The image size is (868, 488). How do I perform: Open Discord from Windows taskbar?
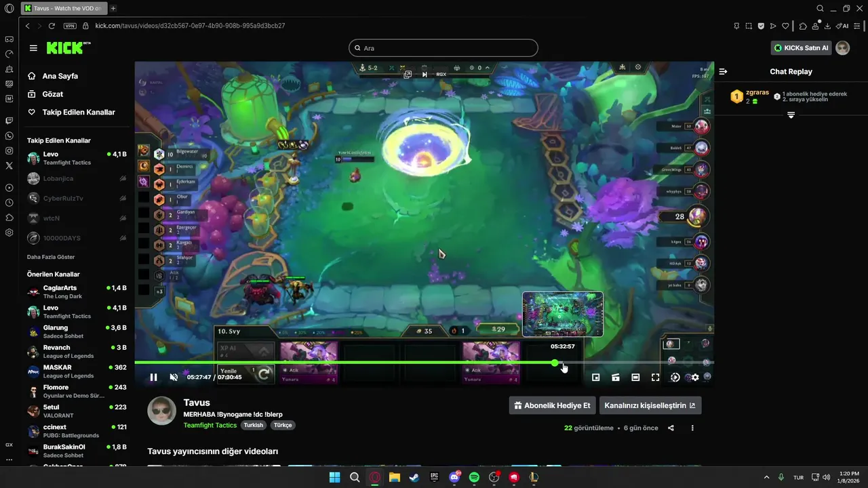454,477
